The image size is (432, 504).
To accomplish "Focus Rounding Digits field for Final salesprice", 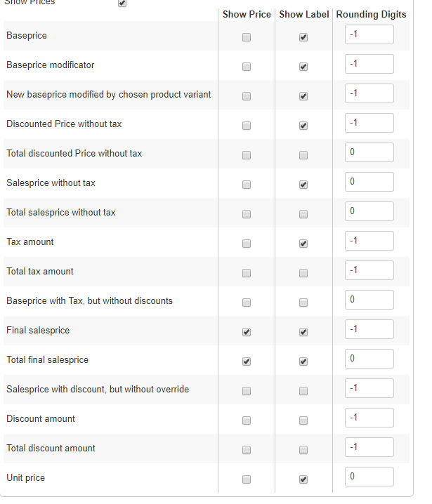I will [x=369, y=330].
